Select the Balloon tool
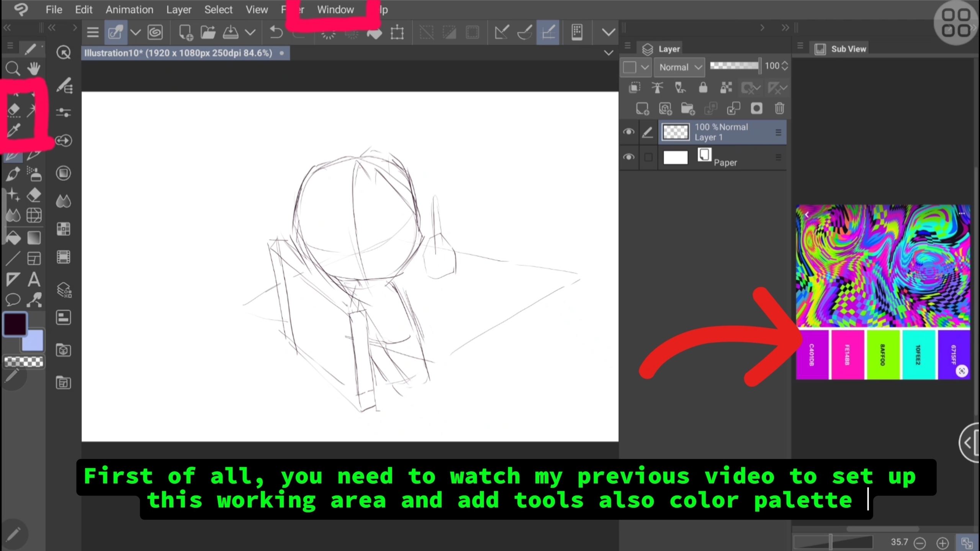Viewport: 980px width, 551px height. [x=13, y=300]
